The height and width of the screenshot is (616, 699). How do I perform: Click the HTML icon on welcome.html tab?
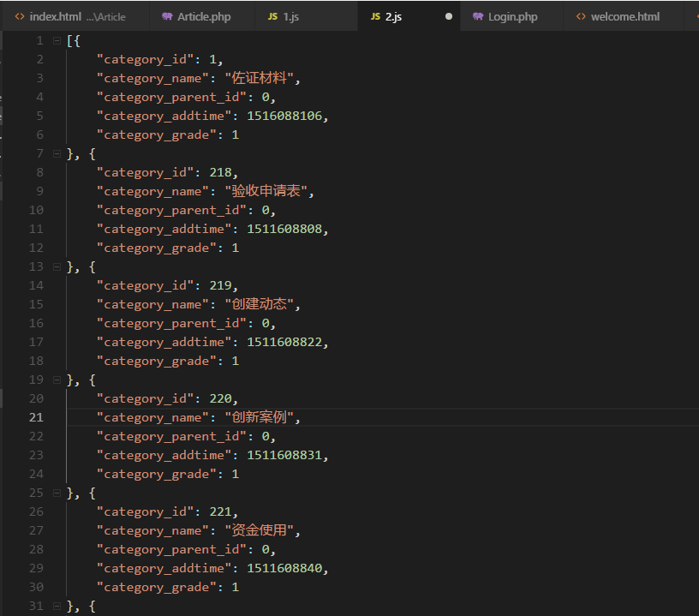(x=581, y=17)
